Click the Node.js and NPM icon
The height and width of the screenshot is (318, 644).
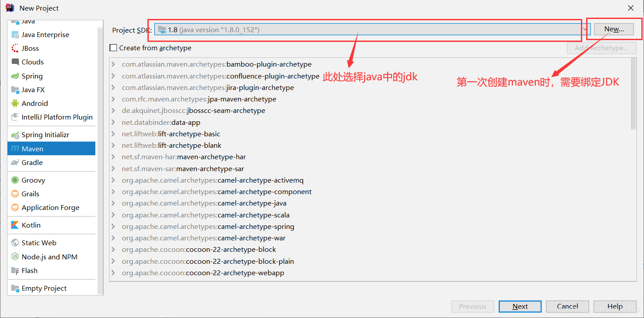click(x=15, y=257)
